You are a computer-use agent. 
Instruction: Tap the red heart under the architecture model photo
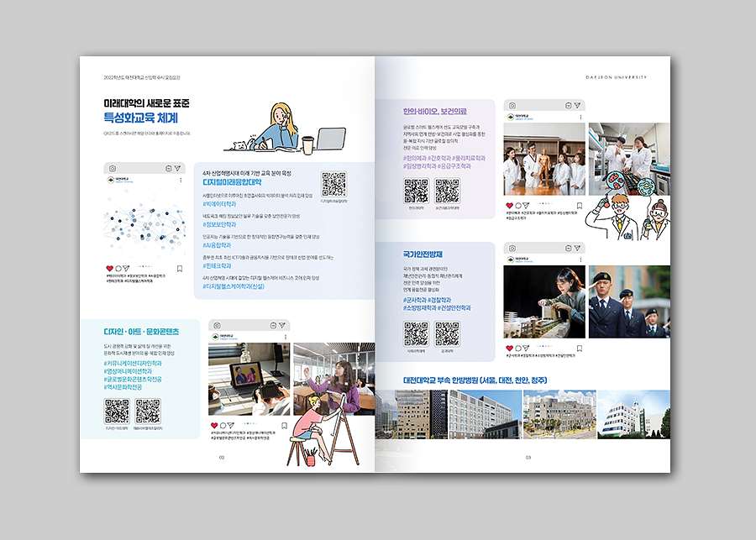pyautogui.click(x=510, y=349)
